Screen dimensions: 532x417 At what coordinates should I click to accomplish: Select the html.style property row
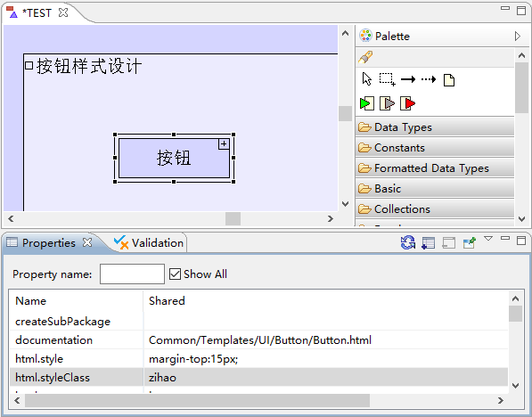pyautogui.click(x=259, y=359)
